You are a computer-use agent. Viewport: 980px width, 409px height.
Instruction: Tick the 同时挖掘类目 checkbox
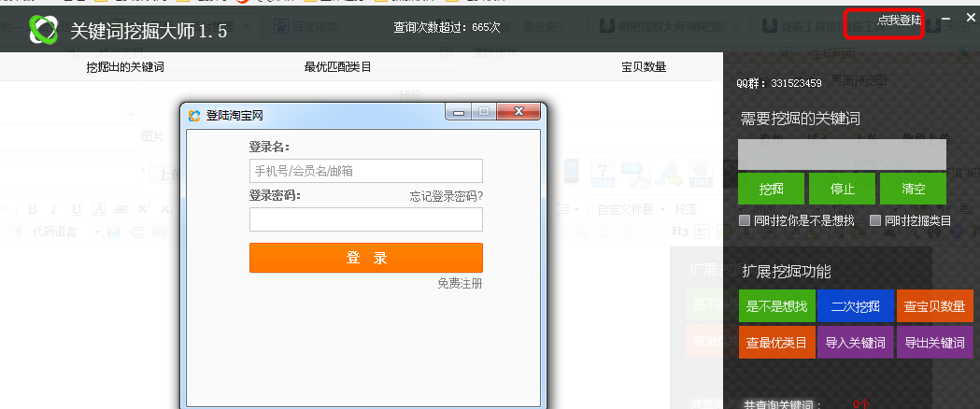[x=875, y=219]
